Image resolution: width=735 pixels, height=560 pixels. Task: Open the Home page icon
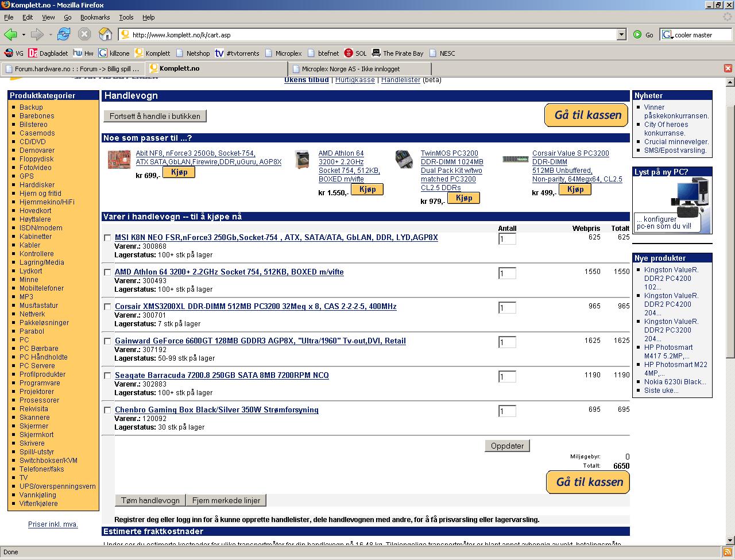coord(106,34)
